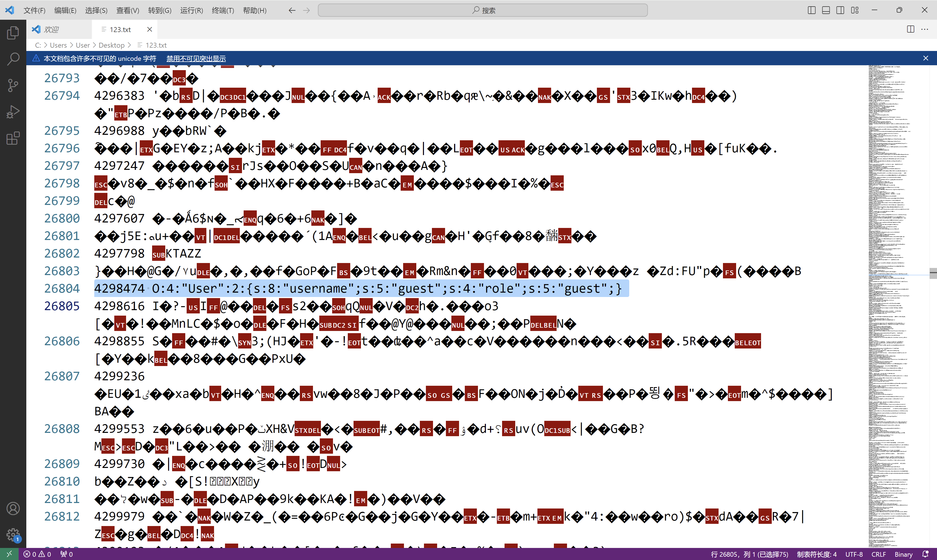The image size is (937, 560).
Task: Open the Explorer view in activity bar
Action: tap(13, 33)
